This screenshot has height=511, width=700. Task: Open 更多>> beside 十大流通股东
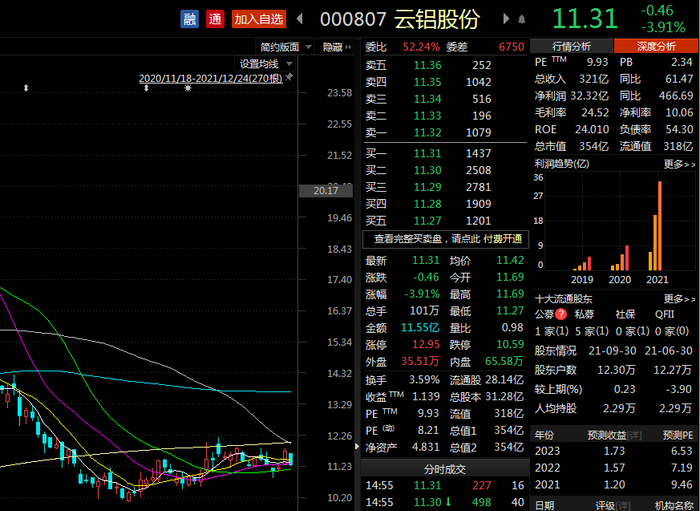tap(679, 299)
